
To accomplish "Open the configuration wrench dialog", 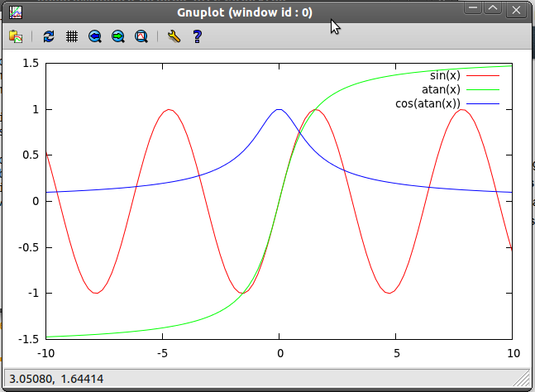I will 174,36.
